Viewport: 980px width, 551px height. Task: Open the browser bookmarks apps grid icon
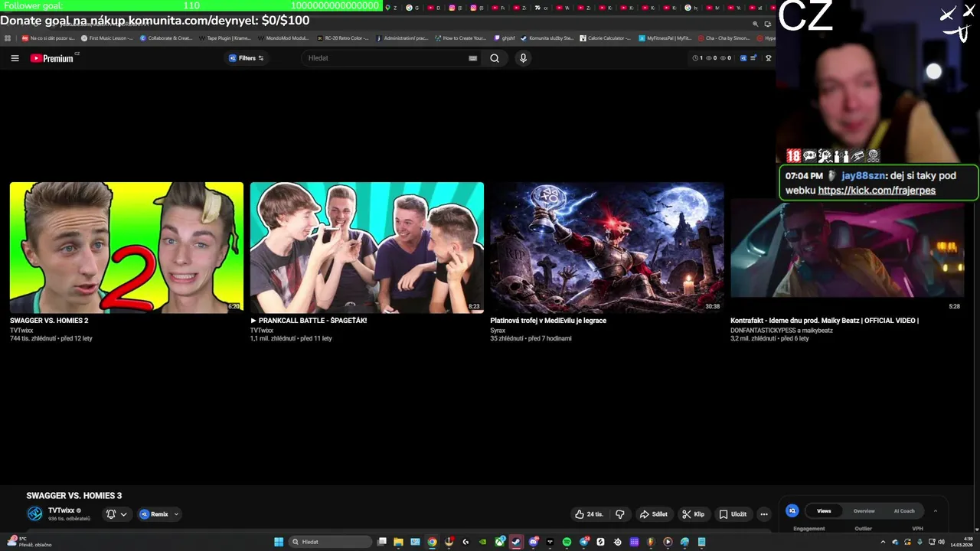tap(8, 37)
